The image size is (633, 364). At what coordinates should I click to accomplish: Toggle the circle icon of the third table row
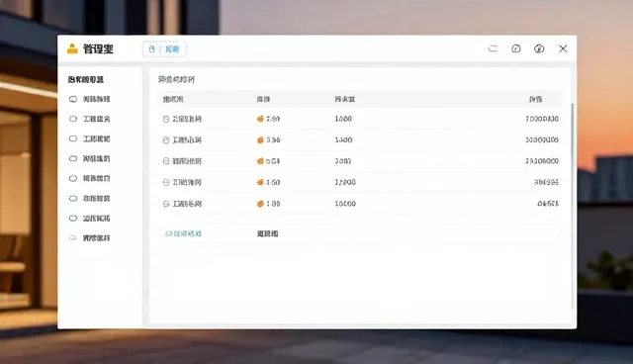(166, 161)
